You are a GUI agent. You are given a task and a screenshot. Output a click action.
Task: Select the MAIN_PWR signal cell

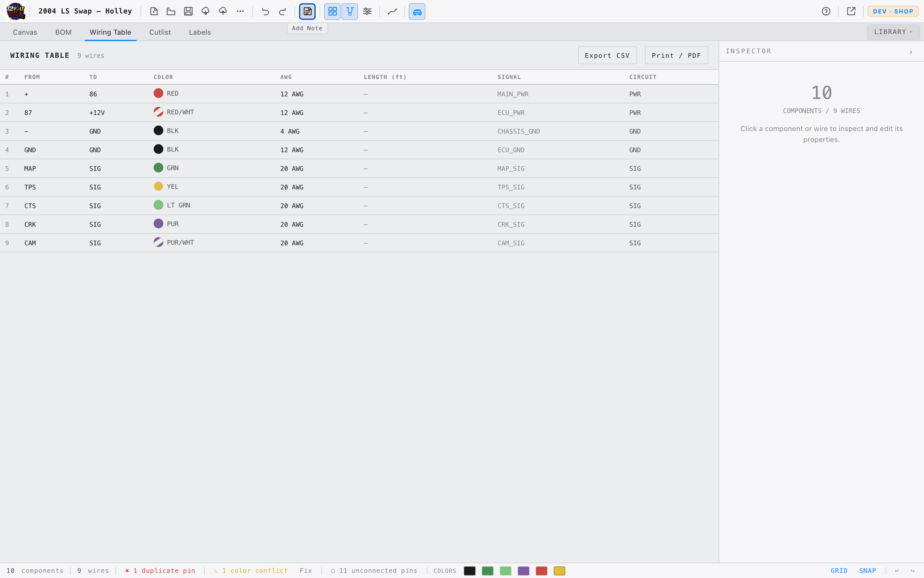pos(513,94)
